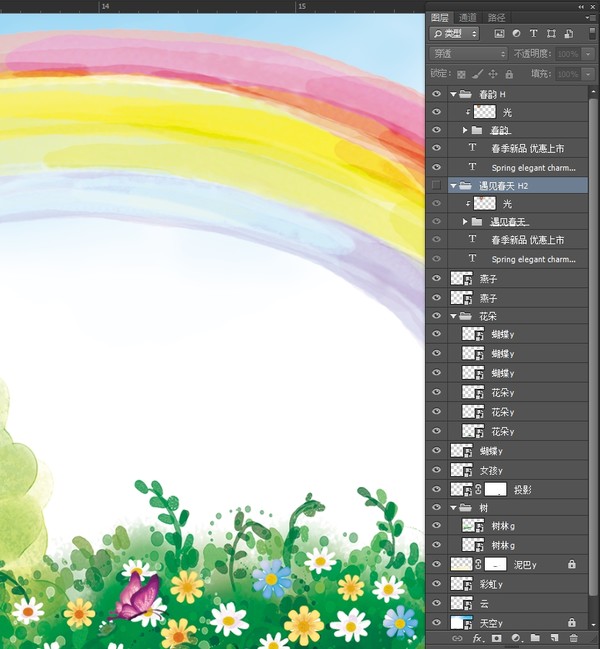Expand the nested 遇见春天 subgroup triangle
The width and height of the screenshot is (600, 649).
point(465,222)
